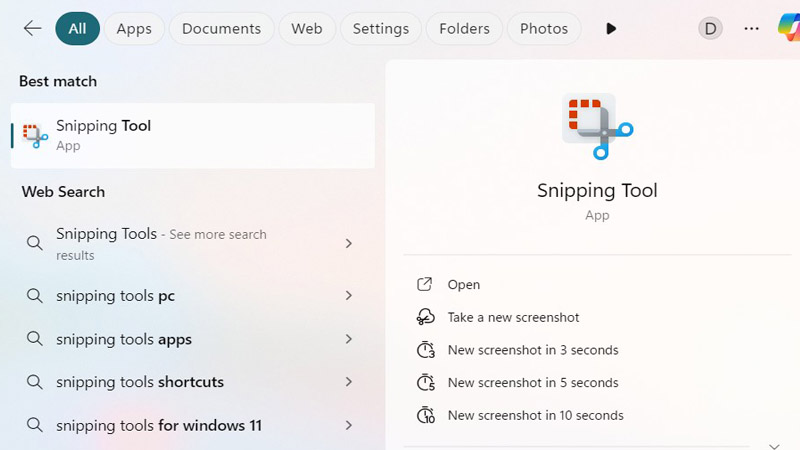Screen dimensions: 800x450
Task: Show more filters with the play arrow
Action: [x=611, y=29]
